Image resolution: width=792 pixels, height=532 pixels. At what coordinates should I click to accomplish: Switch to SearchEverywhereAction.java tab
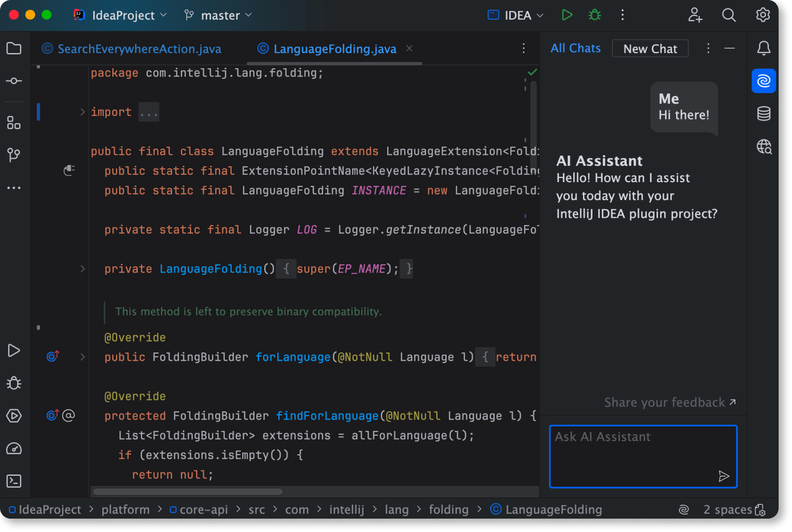pos(139,49)
